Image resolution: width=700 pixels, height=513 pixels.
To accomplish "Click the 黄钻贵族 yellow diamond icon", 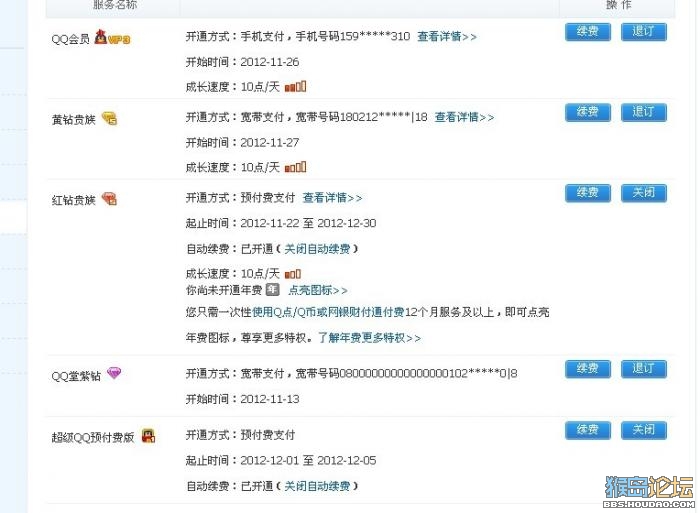I will coord(109,118).
